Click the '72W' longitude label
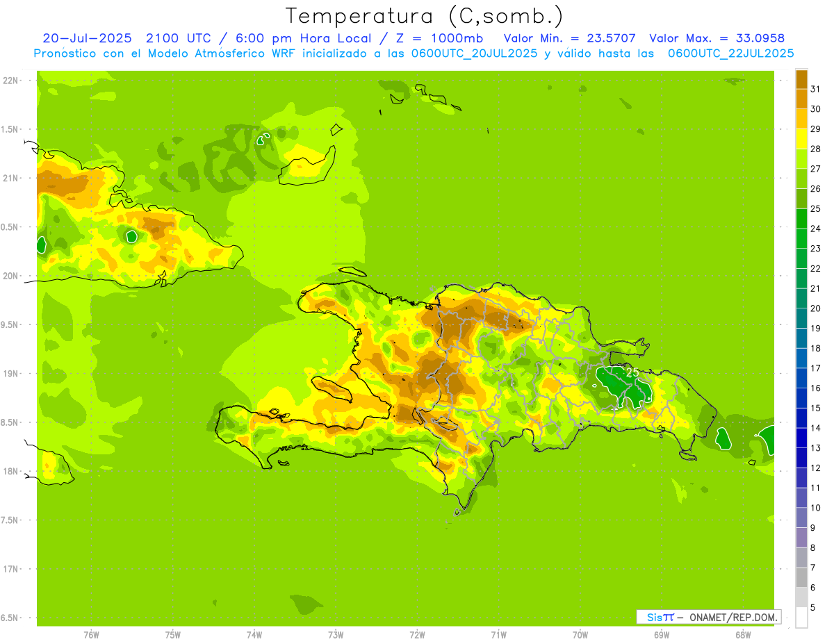Viewport: 834px width, 644px height. [417, 635]
